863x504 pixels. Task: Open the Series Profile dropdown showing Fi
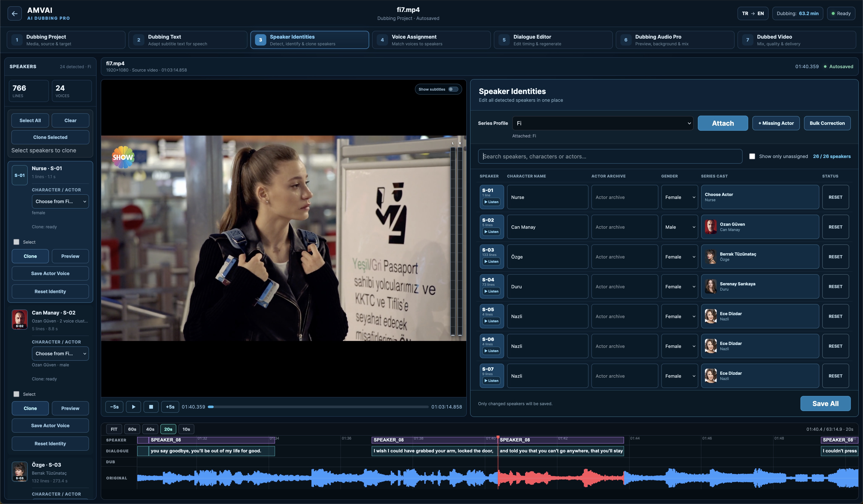pyautogui.click(x=602, y=123)
